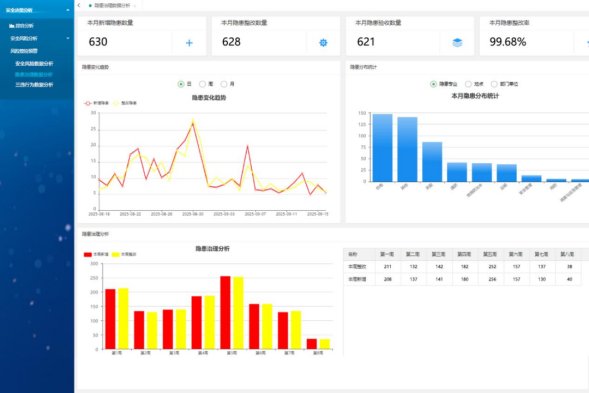The height and width of the screenshot is (393, 589).
Task: Click the trend chart title
Action: tap(209, 98)
